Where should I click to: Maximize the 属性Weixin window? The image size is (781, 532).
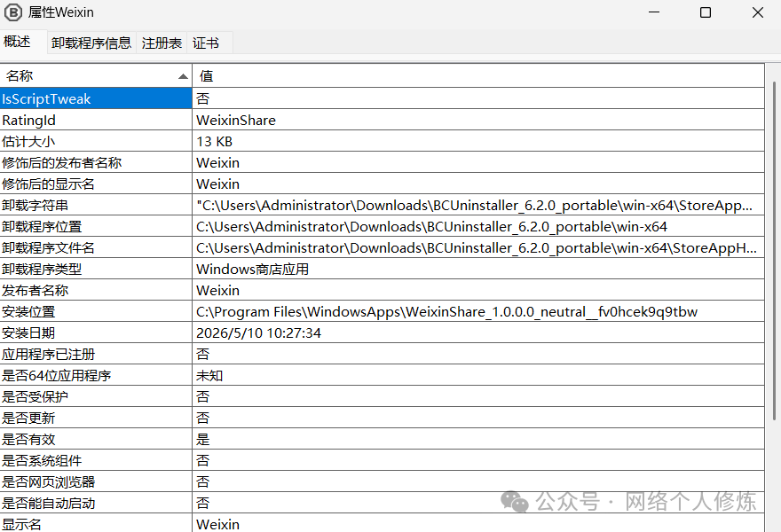tap(706, 12)
